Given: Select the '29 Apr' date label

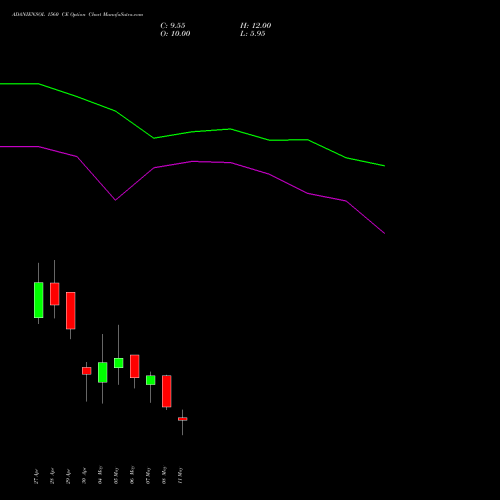Looking at the screenshot, I should pyautogui.click(x=68, y=476).
